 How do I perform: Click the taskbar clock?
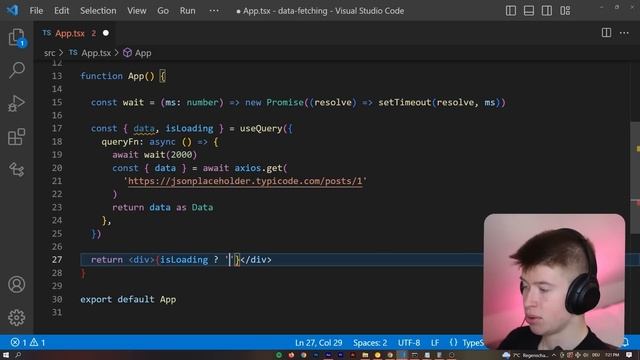(612, 355)
